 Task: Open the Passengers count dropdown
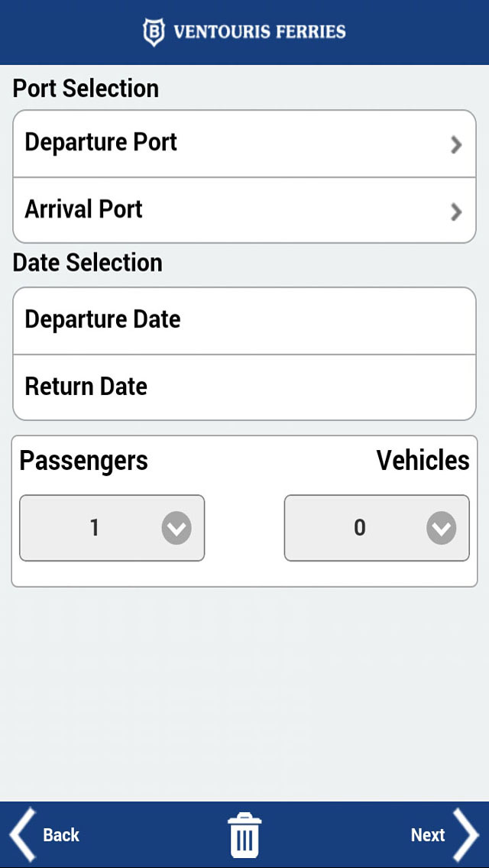112,528
